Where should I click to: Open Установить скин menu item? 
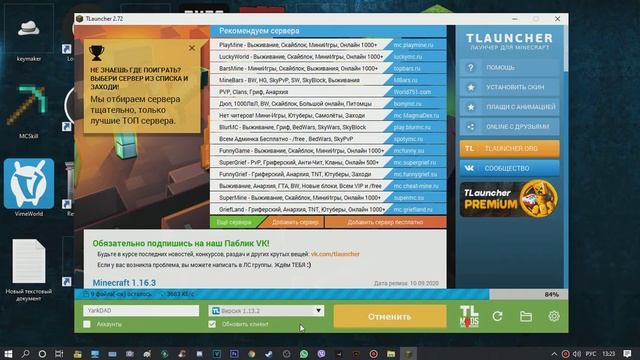[509, 87]
